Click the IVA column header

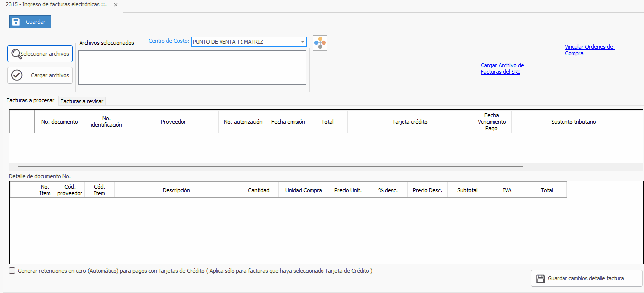click(x=507, y=190)
